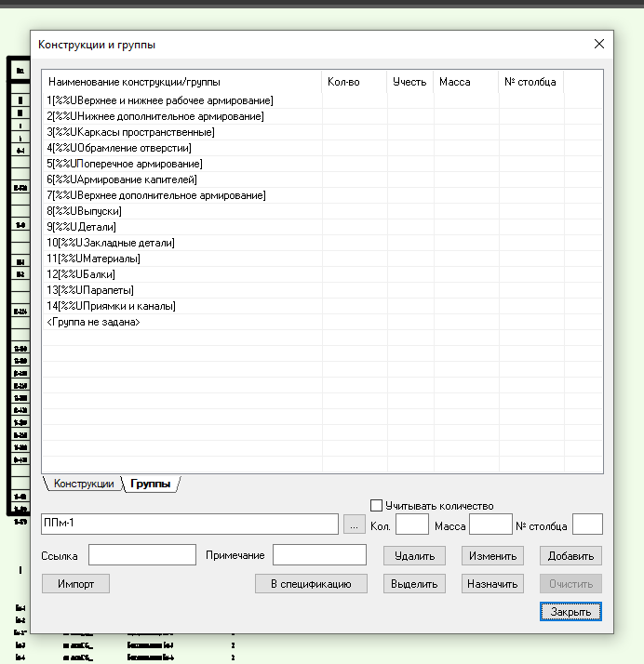Open the browse ellipsis button next to ППм-1
The height and width of the screenshot is (664, 644).
click(x=355, y=525)
